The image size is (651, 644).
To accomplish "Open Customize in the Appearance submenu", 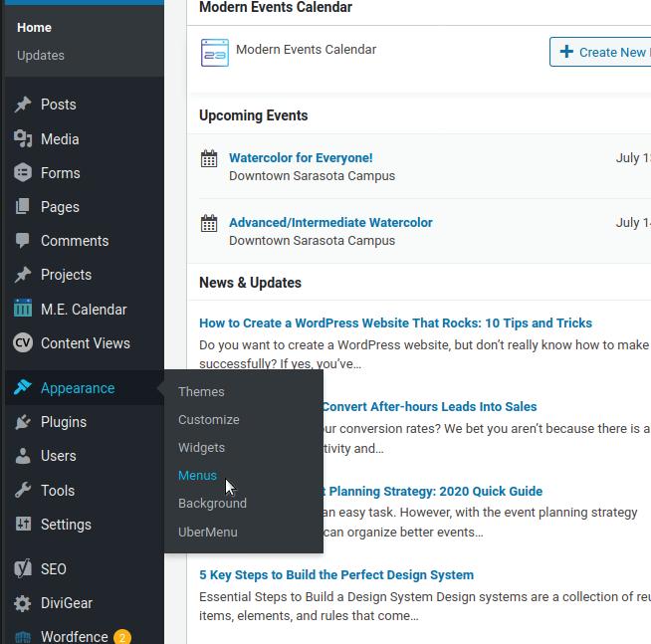I will (x=209, y=419).
